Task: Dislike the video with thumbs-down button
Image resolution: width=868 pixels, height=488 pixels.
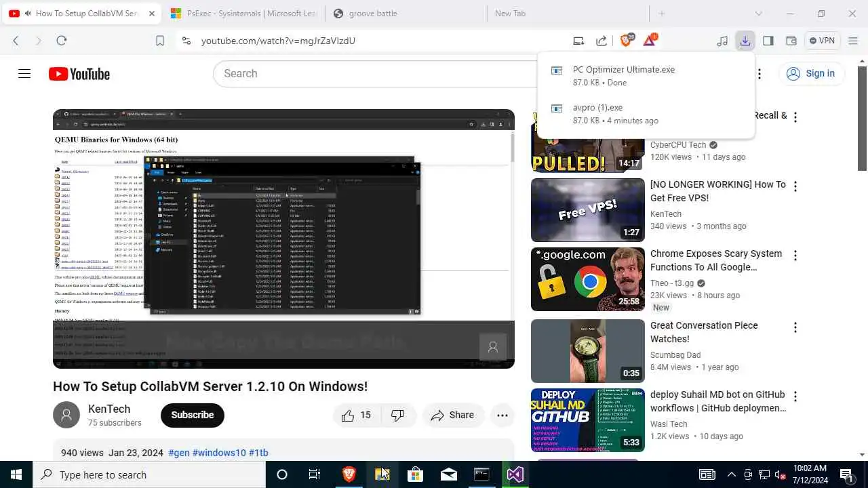Action: pos(398,415)
